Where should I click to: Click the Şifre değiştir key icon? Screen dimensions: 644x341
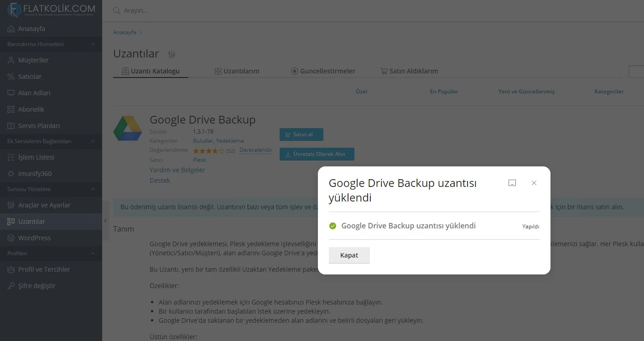10,285
